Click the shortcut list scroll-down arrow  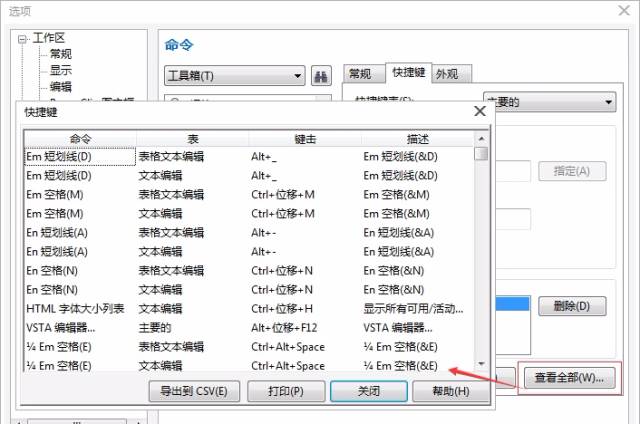[482, 363]
